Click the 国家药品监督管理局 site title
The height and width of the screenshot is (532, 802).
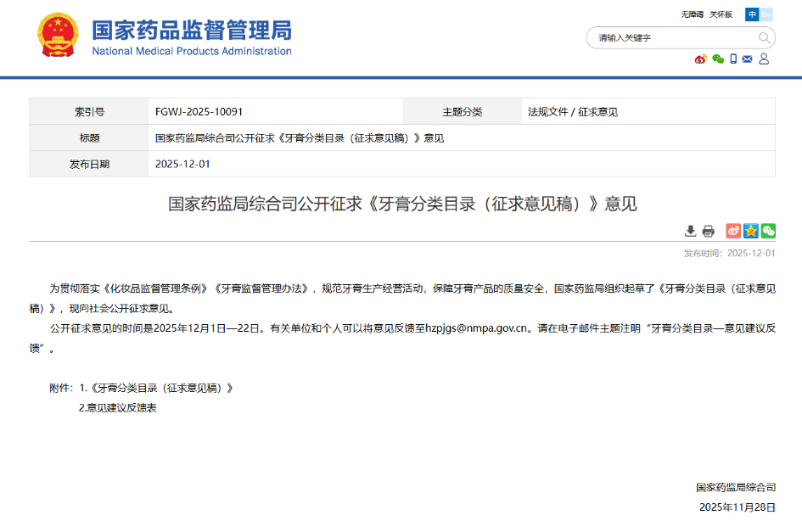(x=191, y=31)
